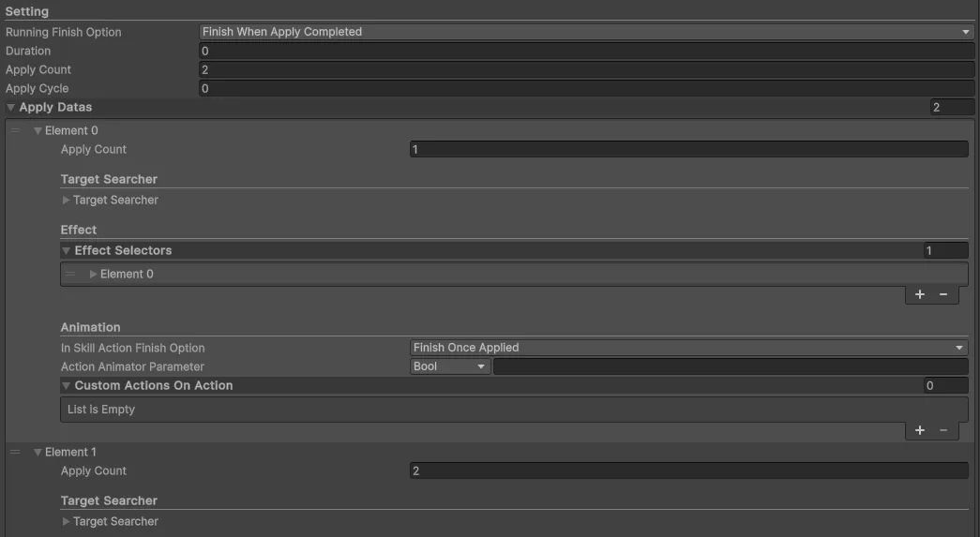Click drag handle of Effect Selectors Element 0
This screenshot has height=537, width=980.
coord(71,274)
